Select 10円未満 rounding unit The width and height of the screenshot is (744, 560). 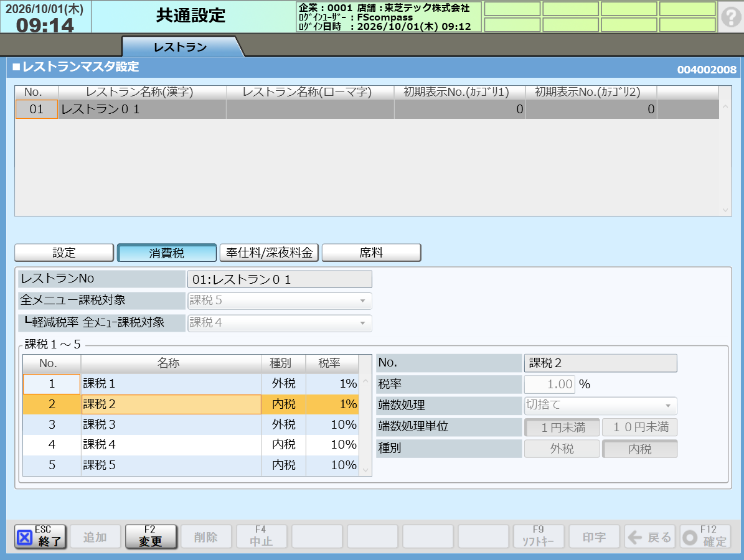coord(639,427)
